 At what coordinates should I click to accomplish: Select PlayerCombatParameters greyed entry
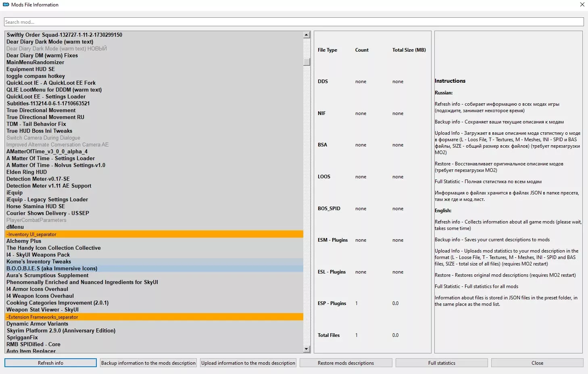(36, 220)
